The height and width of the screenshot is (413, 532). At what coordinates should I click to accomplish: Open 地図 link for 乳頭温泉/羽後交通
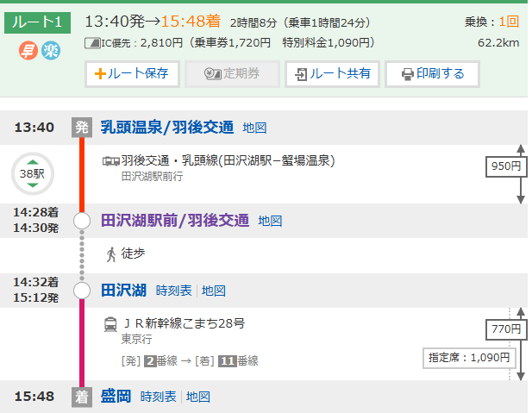tap(254, 128)
